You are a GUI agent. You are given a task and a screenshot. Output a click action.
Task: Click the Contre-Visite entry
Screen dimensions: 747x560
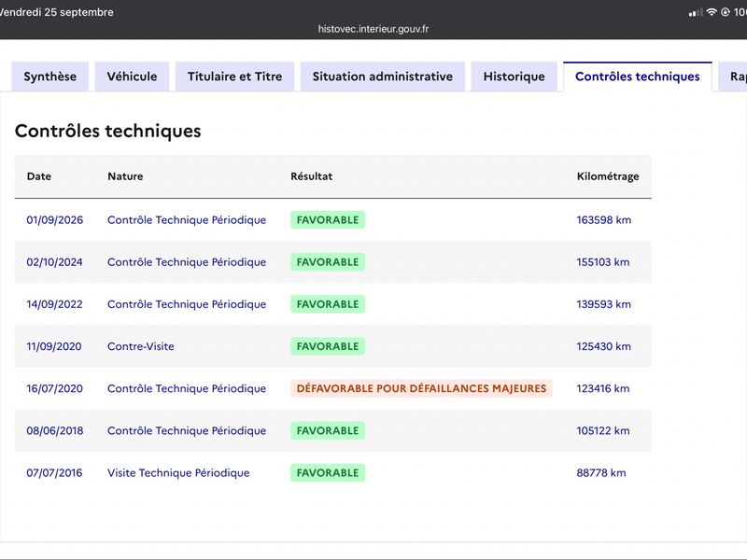(x=141, y=346)
